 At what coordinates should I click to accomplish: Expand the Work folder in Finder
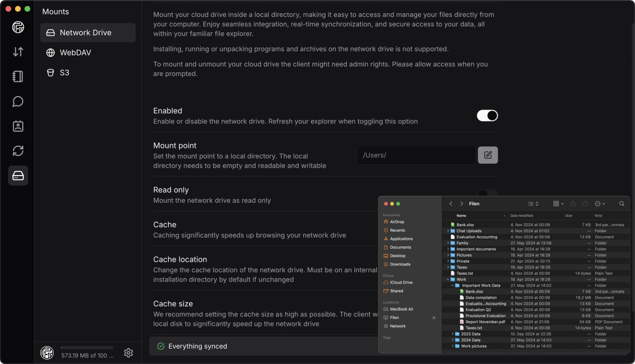point(448,279)
